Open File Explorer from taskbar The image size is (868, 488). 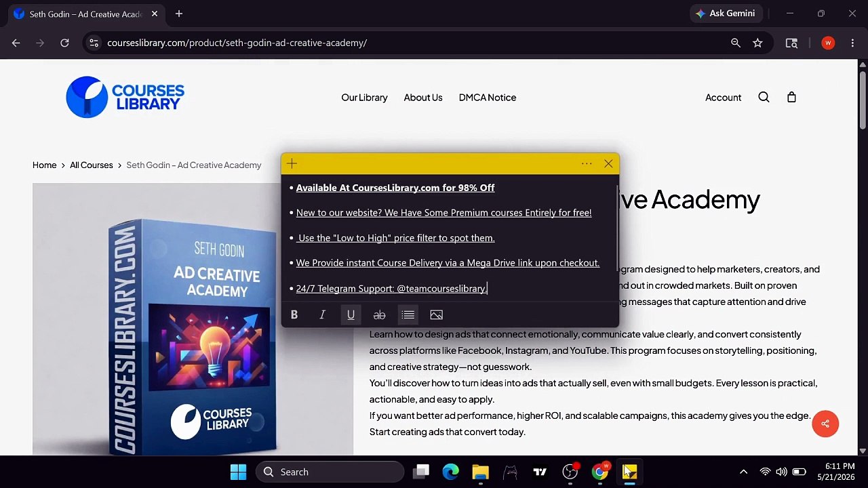[x=480, y=472]
